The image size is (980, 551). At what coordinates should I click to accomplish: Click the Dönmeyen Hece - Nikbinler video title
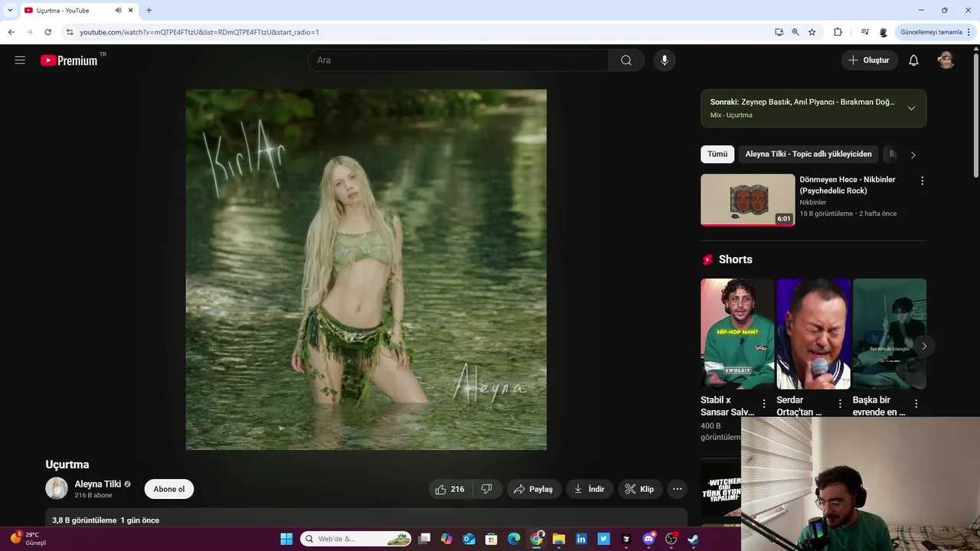point(848,185)
